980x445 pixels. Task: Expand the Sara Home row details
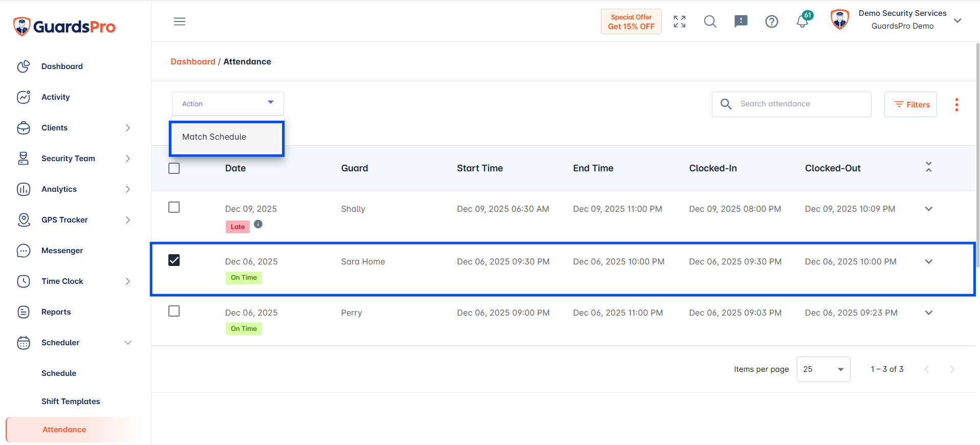(929, 261)
